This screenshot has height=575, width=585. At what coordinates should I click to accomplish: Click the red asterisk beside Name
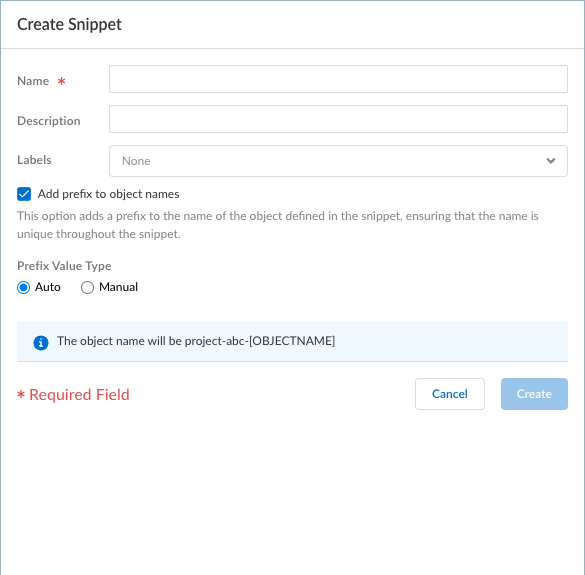click(61, 81)
